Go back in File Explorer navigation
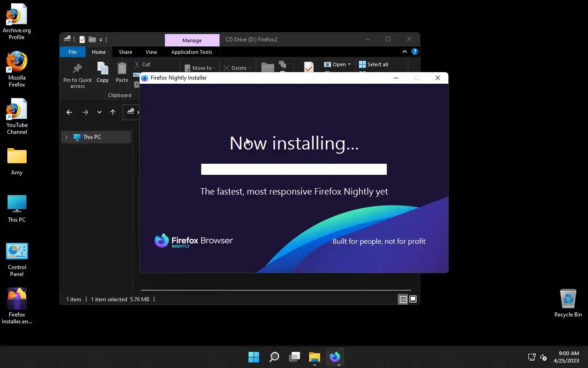This screenshot has width=588, height=368. click(69, 112)
